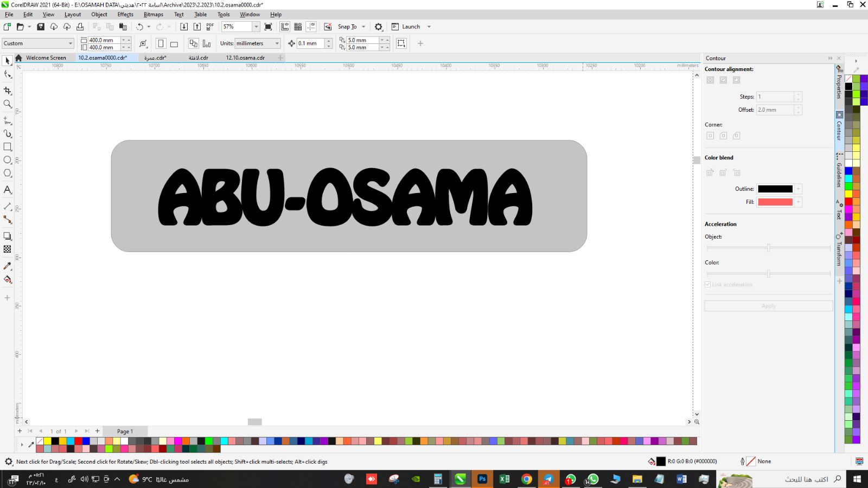
Task: Open the Options gear in the toolbar
Action: pyautogui.click(x=379, y=27)
